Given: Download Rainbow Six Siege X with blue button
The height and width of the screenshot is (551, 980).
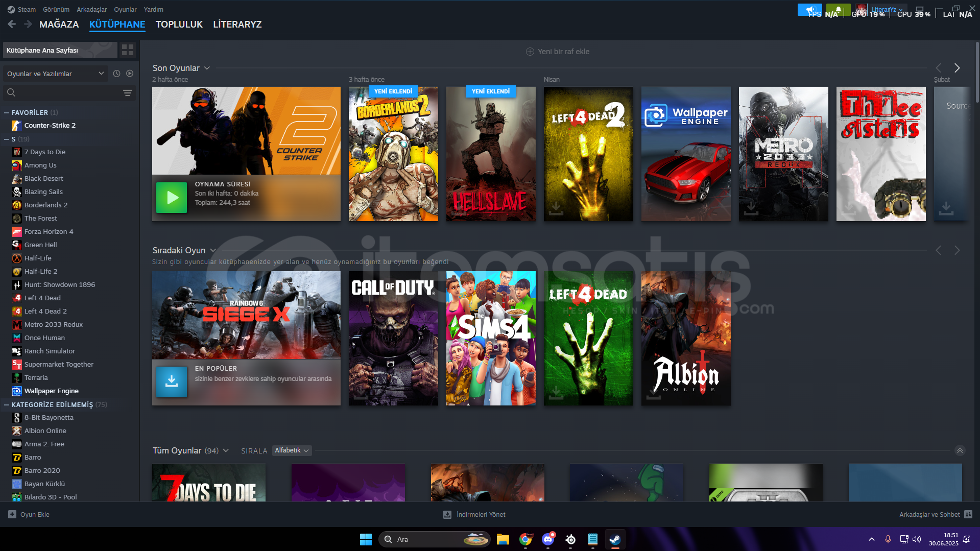Looking at the screenshot, I should pos(172,381).
